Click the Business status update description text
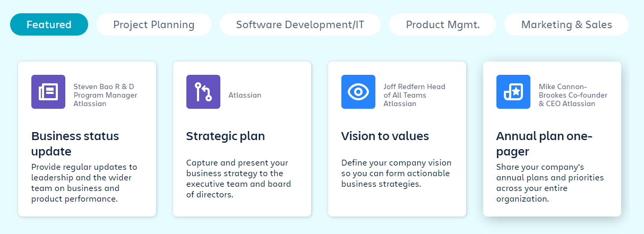This screenshot has width=644, height=234. point(84,183)
